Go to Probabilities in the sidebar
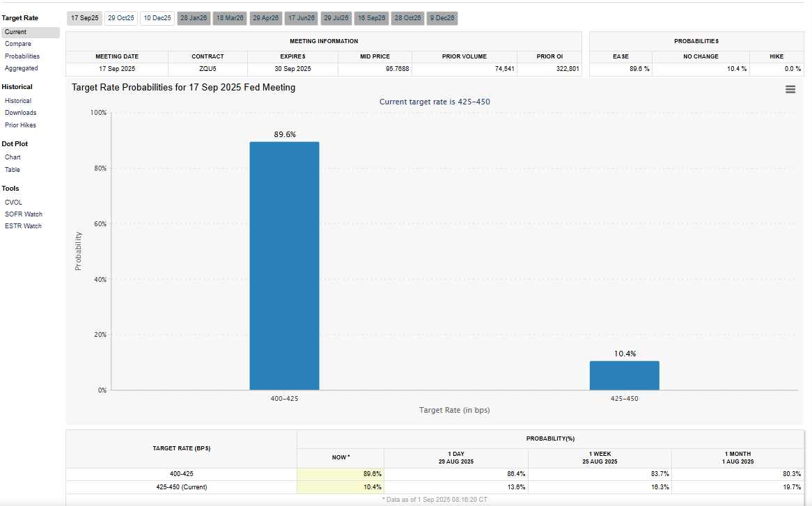This screenshot has width=812, height=506. [22, 56]
